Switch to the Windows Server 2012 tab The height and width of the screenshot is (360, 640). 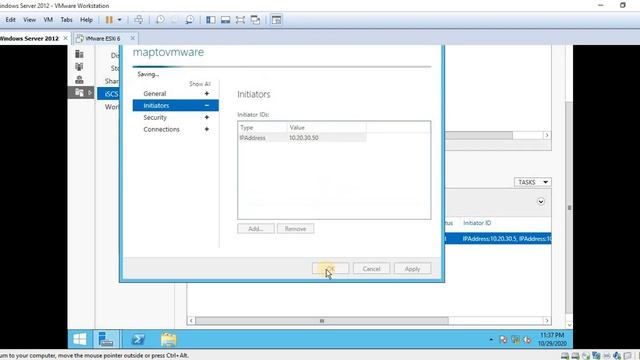29,38
